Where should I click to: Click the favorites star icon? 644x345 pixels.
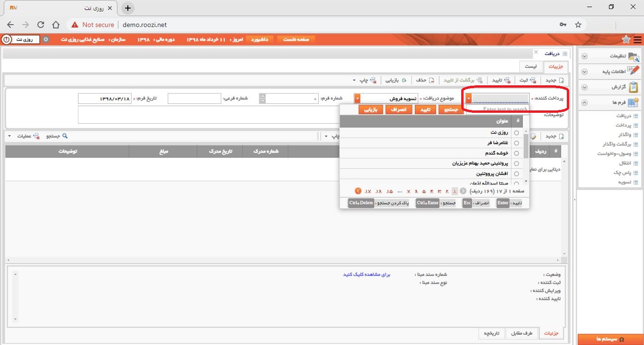coord(626,39)
